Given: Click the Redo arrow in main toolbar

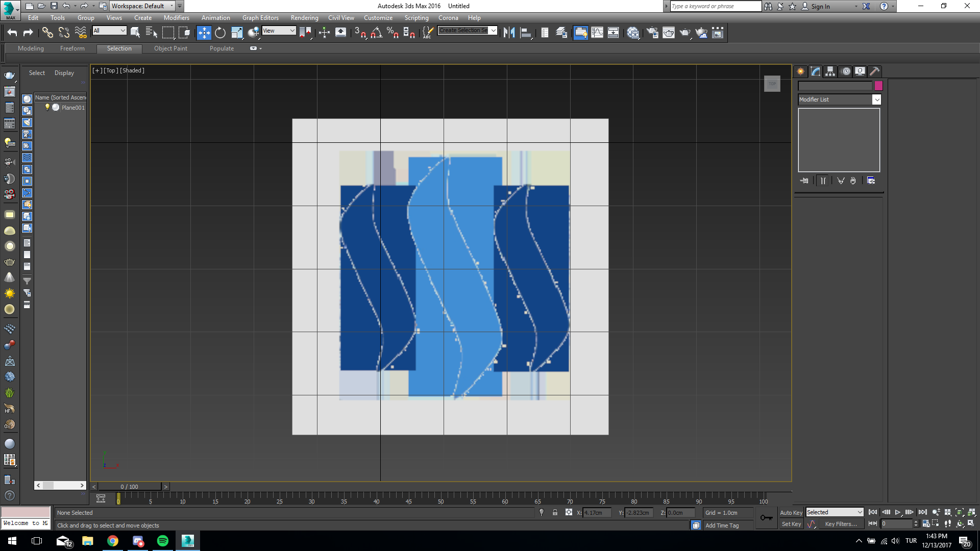Looking at the screenshot, I should click(x=28, y=33).
